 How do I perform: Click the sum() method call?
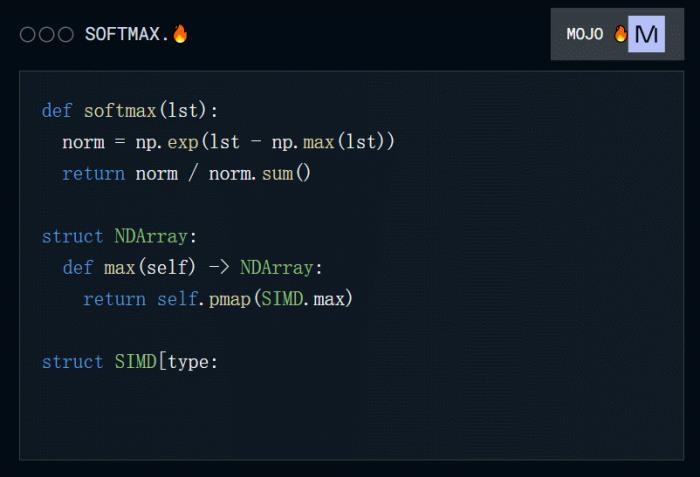pyautogui.click(x=286, y=174)
